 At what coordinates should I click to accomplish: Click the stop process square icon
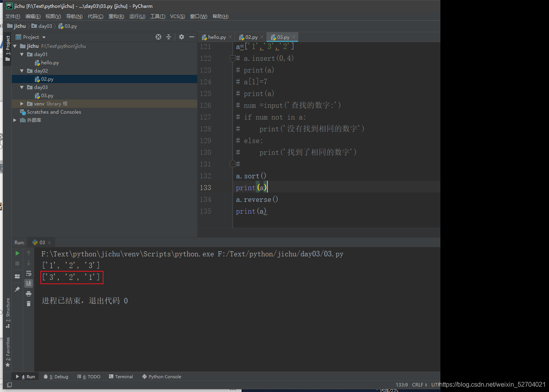(x=17, y=263)
